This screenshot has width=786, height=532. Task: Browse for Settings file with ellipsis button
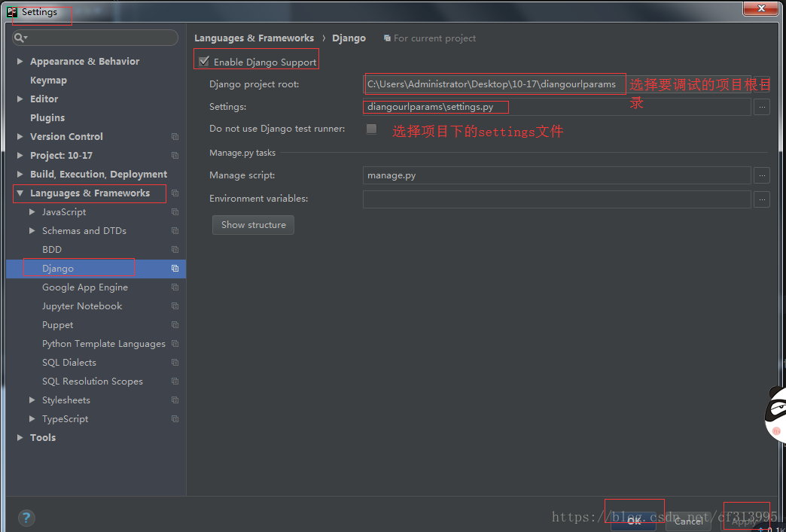point(761,107)
